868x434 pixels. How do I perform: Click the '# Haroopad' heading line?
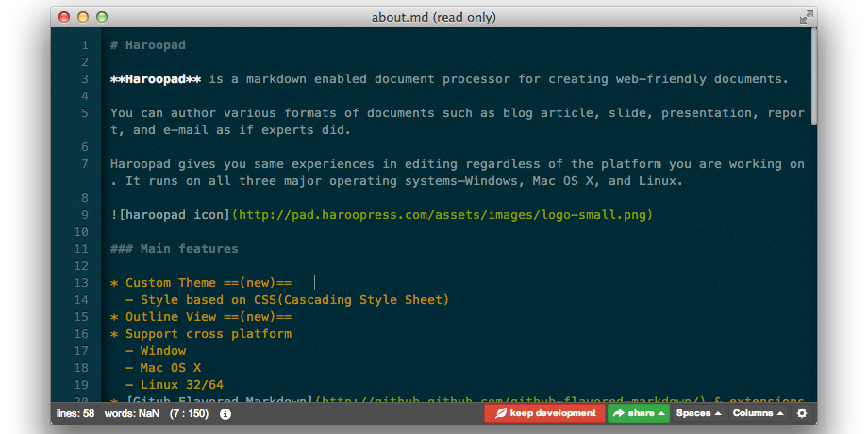click(148, 45)
